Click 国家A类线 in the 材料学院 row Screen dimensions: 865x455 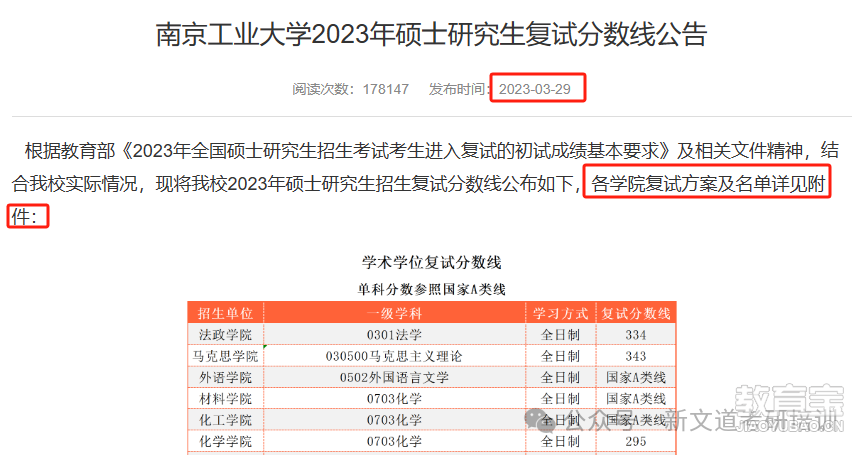[636, 399]
